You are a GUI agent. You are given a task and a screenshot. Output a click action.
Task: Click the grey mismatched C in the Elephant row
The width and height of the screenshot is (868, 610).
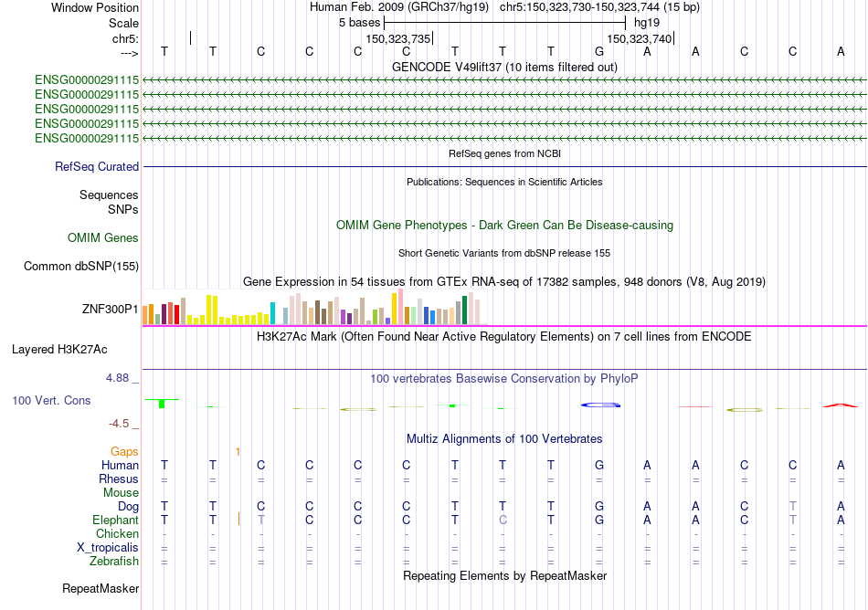(x=503, y=521)
